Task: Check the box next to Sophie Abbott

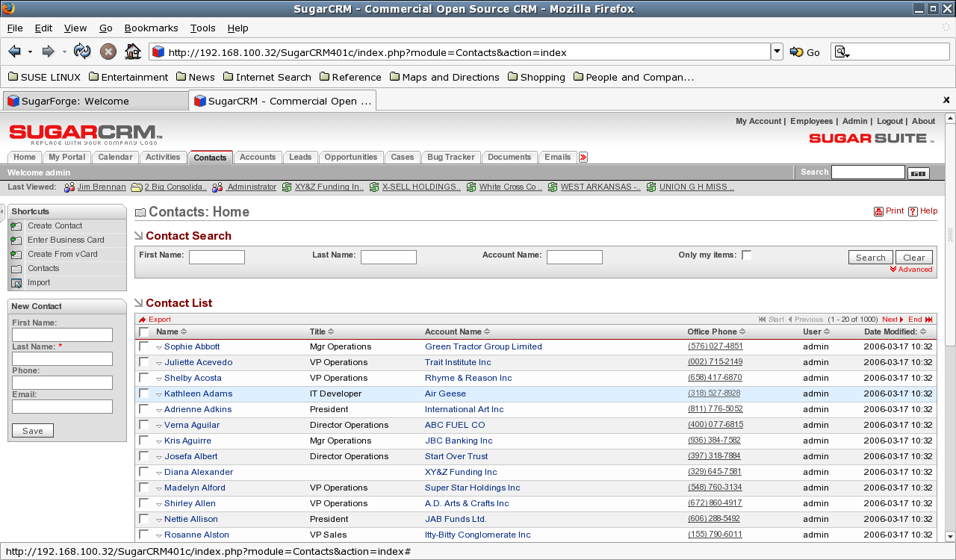Action: coord(143,346)
